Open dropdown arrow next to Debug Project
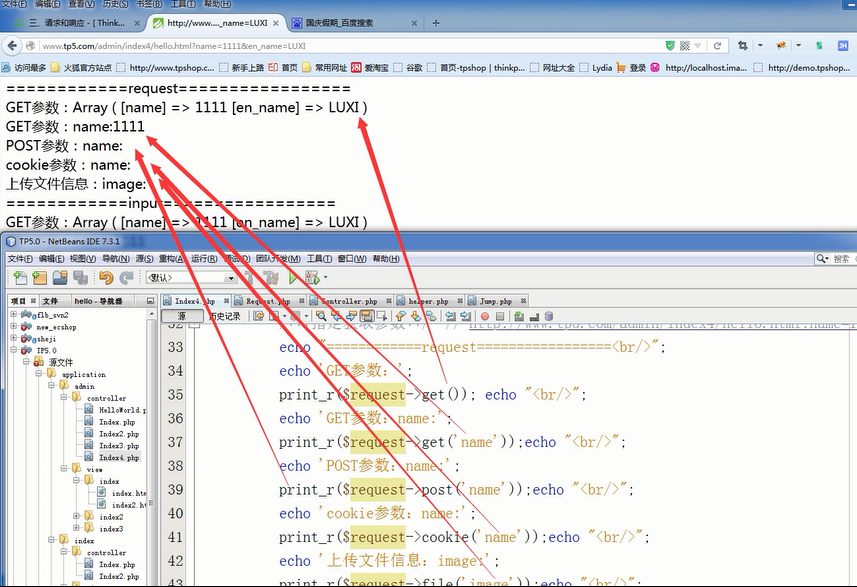Image resolution: width=857 pixels, height=587 pixels. (326, 278)
